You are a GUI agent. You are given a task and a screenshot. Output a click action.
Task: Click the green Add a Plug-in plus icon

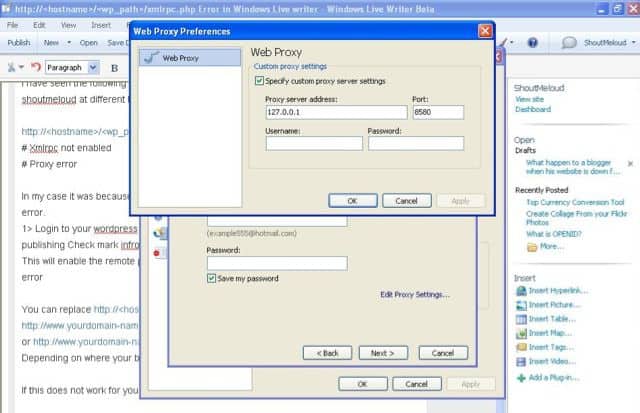point(521,378)
